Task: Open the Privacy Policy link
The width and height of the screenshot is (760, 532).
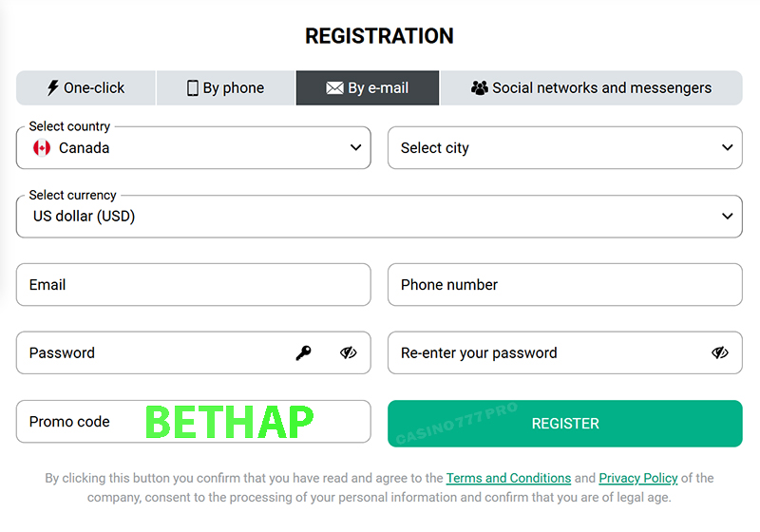Action: coord(637,478)
